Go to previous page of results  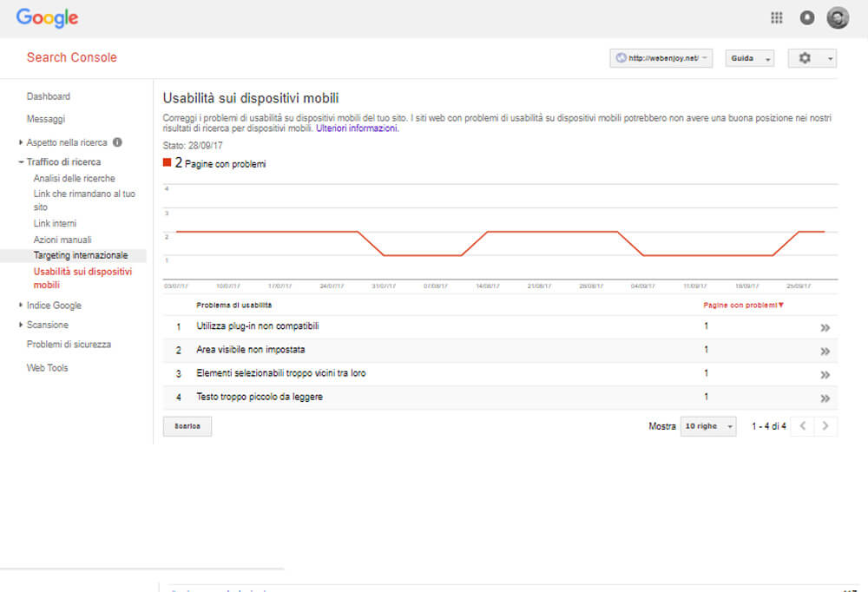[803, 426]
